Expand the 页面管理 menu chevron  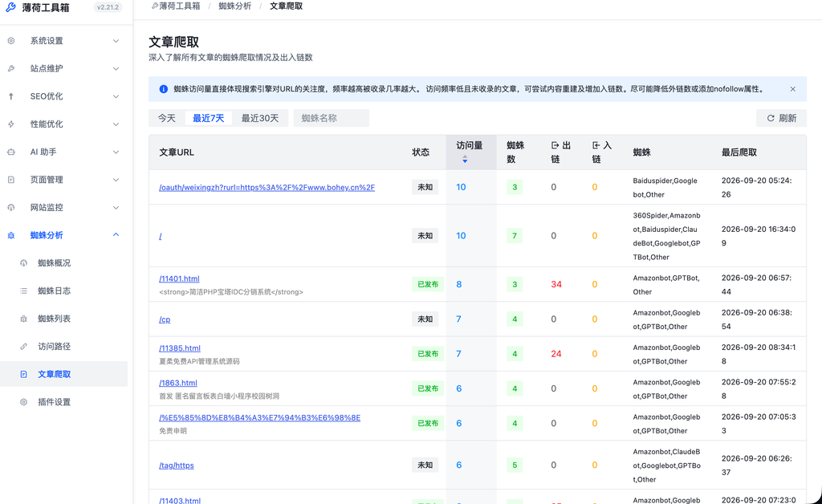tap(116, 180)
